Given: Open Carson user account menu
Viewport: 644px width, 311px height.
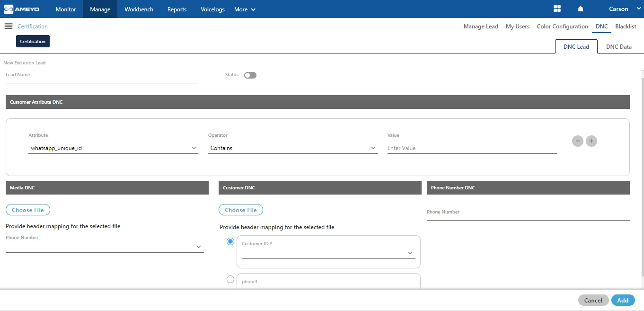Looking at the screenshot, I should [x=625, y=9].
